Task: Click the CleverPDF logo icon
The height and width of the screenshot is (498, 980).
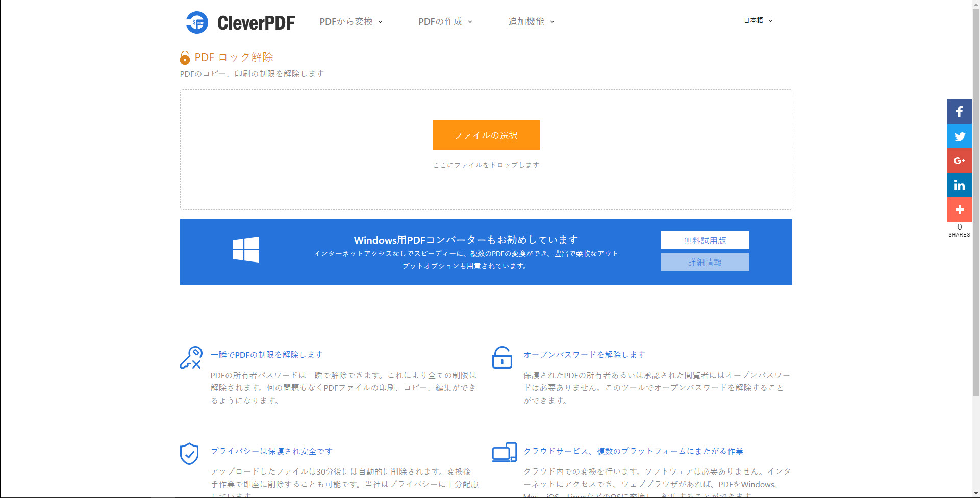Action: click(x=197, y=22)
